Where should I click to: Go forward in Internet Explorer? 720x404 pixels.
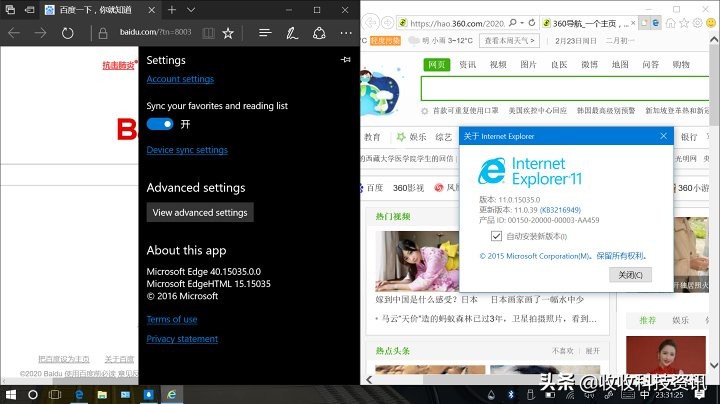tap(388, 22)
